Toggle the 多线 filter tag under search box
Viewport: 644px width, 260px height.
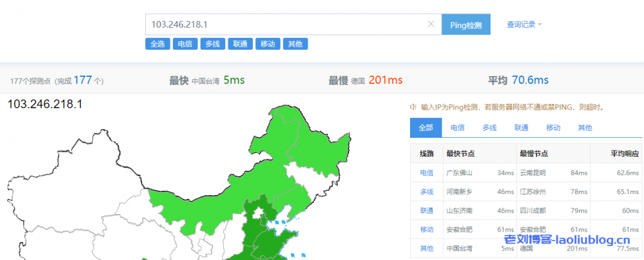[212, 44]
